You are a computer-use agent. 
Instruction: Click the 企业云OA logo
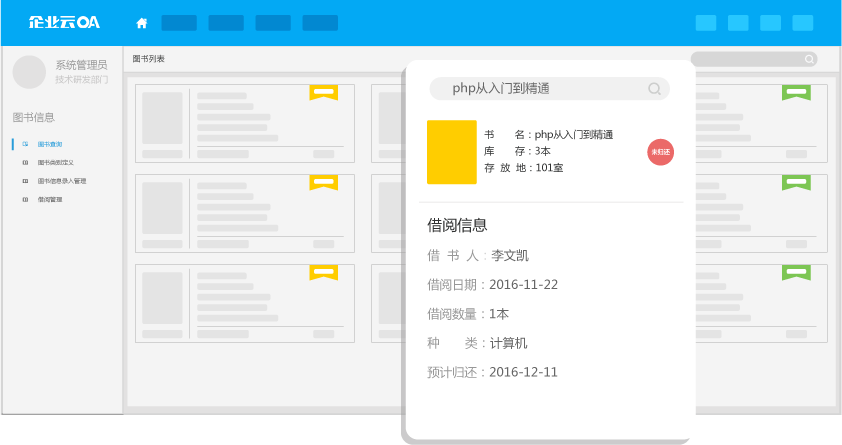click(64, 22)
